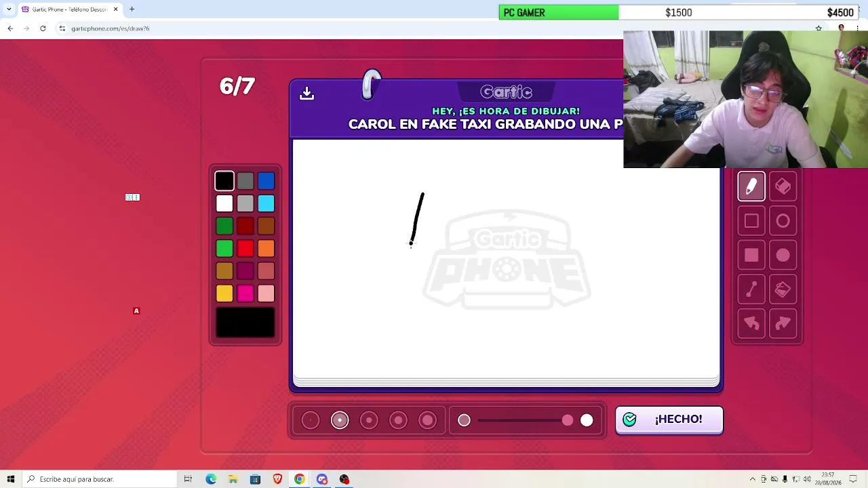868x488 pixels.
Task: Switch to Google Chrome in the taskbar
Action: [299, 479]
